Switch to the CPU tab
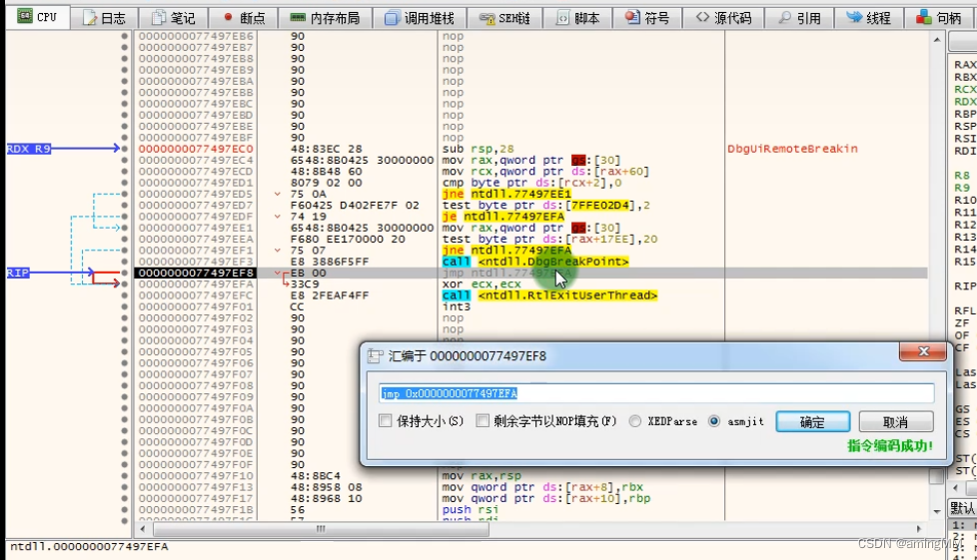 37,17
